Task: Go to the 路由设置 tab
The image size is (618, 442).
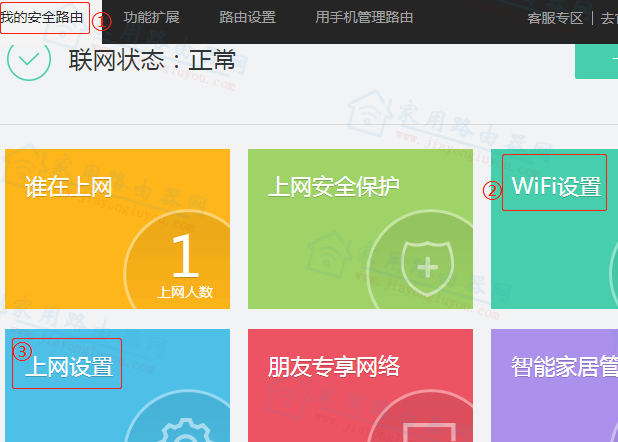Action: point(247,18)
